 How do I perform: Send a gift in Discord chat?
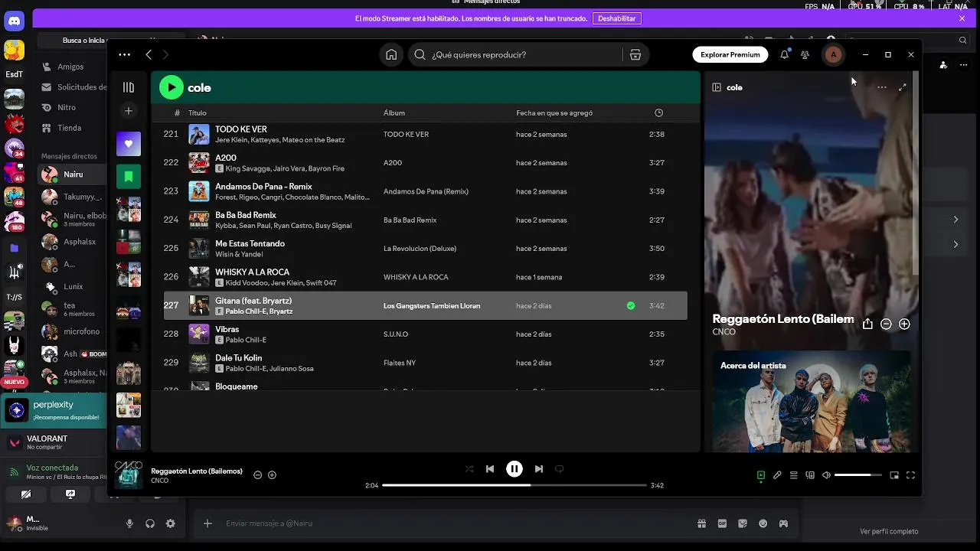click(x=701, y=523)
